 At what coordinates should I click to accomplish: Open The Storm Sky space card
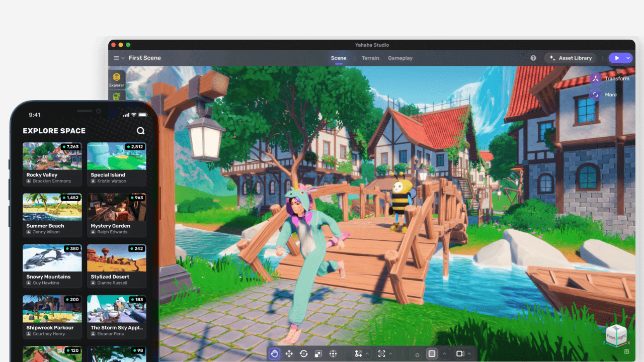(117, 317)
